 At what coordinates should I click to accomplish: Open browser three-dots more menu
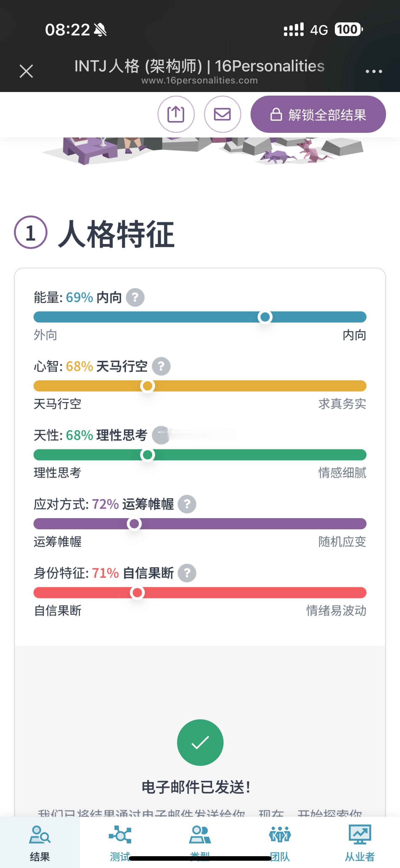(374, 71)
